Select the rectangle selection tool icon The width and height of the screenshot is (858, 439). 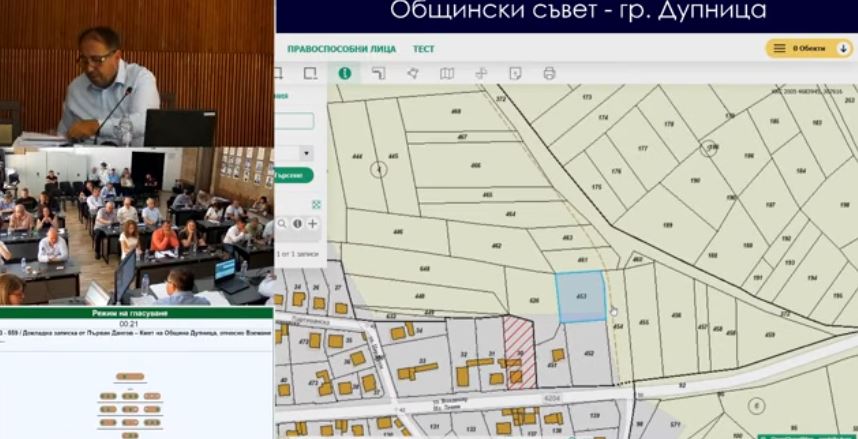310,73
